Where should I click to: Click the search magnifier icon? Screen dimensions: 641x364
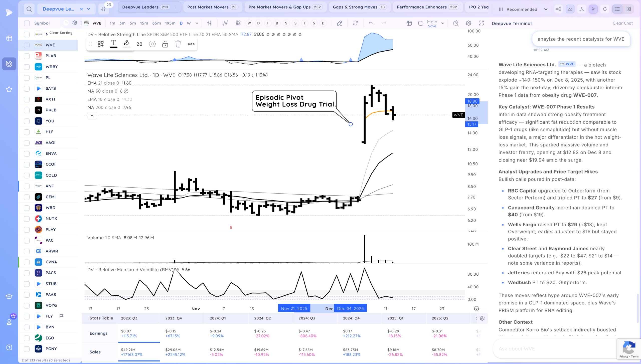(29, 9)
